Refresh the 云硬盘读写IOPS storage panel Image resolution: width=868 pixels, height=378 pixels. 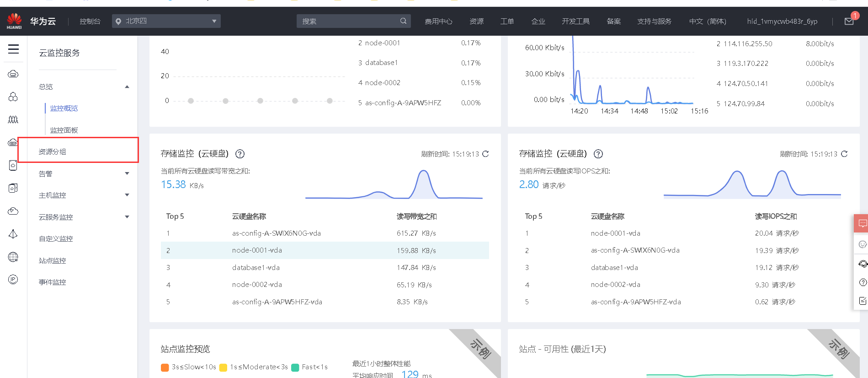pos(844,154)
